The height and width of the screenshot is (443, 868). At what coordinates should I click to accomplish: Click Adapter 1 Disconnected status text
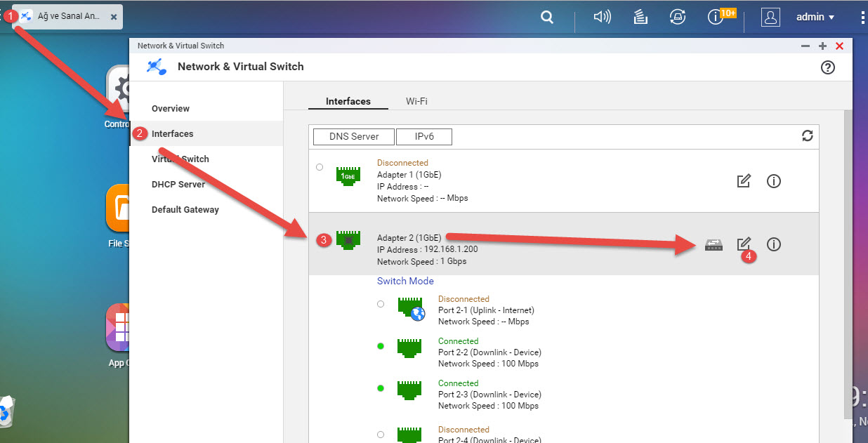click(402, 163)
